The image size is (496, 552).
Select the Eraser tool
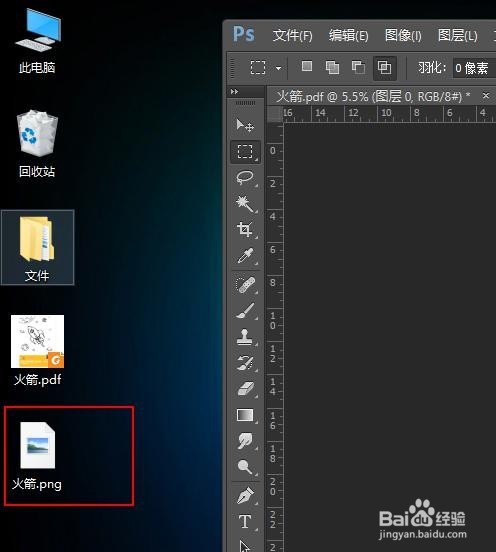(x=245, y=389)
